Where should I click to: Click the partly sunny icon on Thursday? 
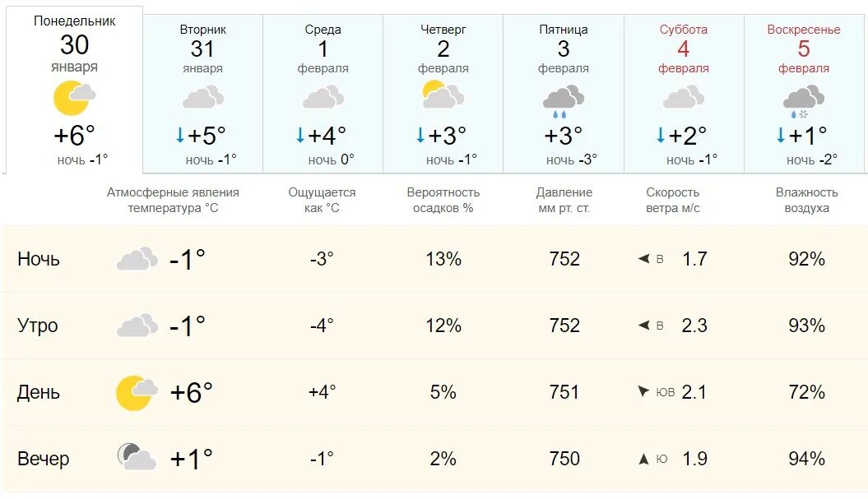443,95
